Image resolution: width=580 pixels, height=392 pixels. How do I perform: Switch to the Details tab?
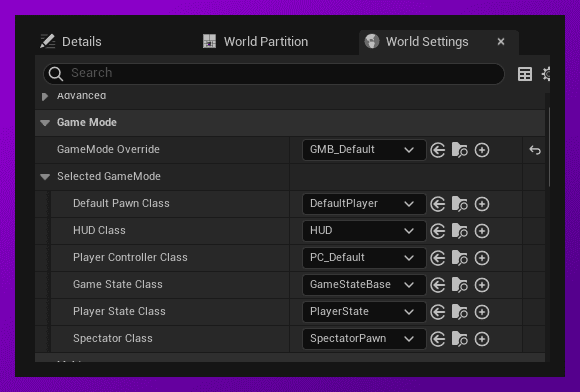pyautogui.click(x=71, y=42)
